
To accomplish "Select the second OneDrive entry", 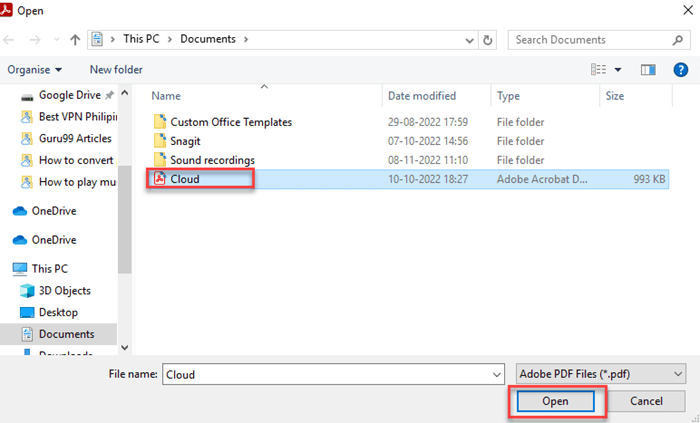I will pyautogui.click(x=54, y=240).
